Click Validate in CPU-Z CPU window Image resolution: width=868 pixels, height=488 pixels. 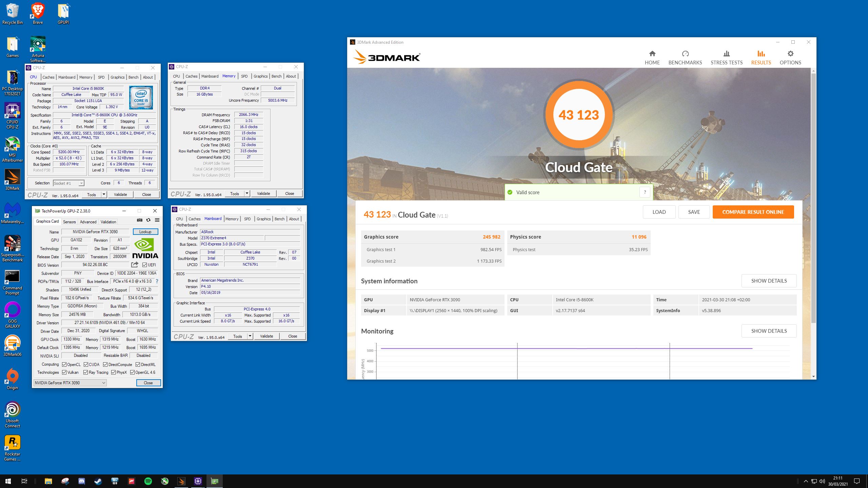pos(120,195)
